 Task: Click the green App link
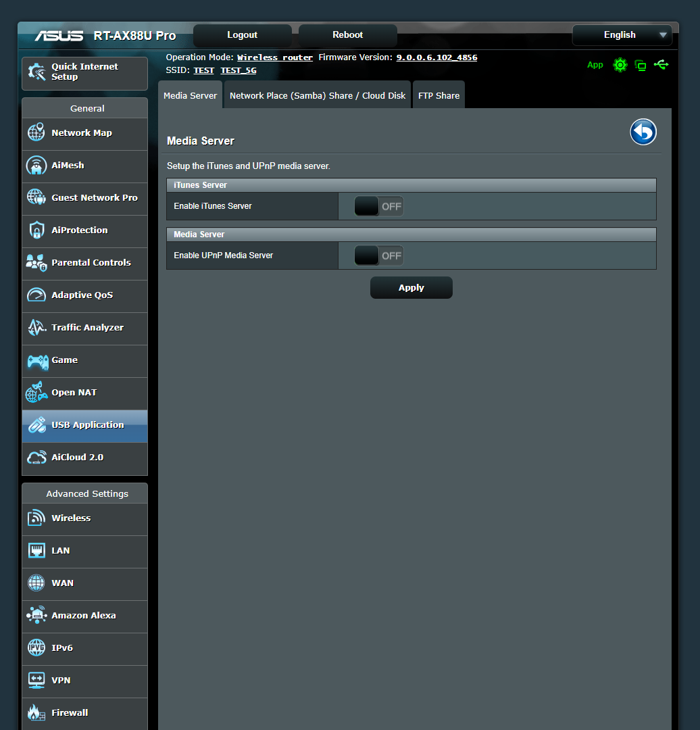595,65
